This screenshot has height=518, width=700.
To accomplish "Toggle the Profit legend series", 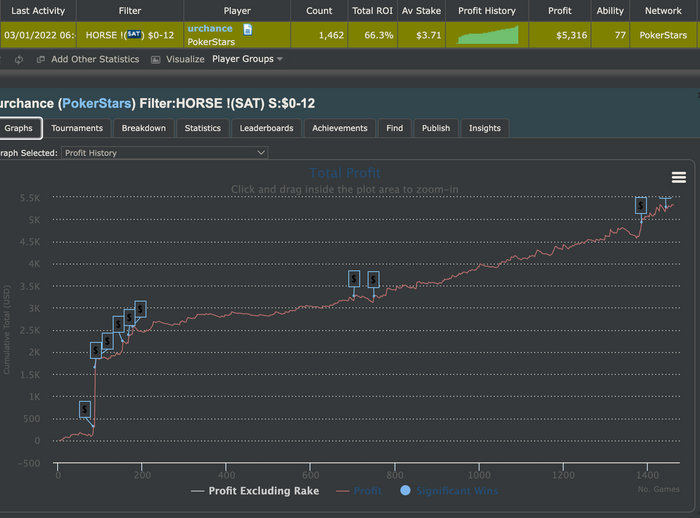I will (x=359, y=491).
